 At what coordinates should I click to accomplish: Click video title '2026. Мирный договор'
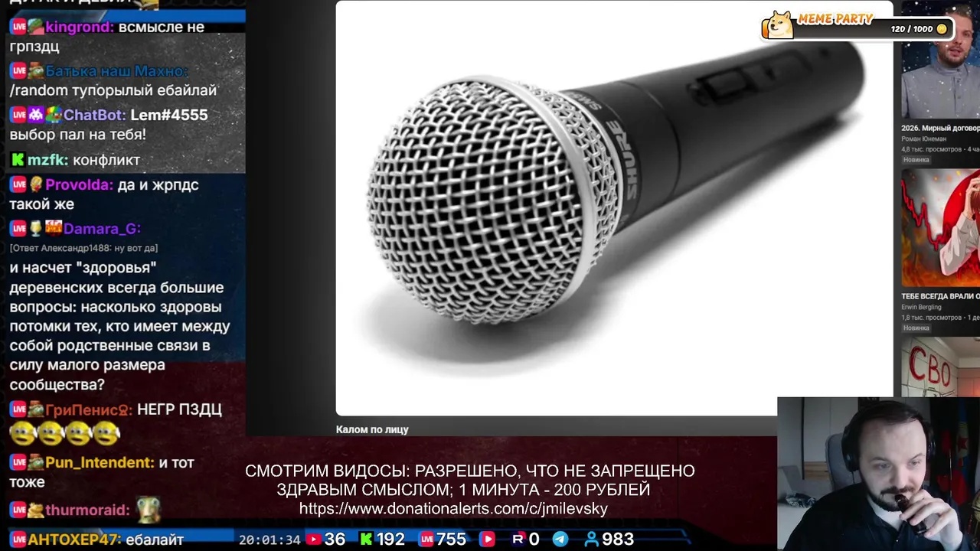pos(940,128)
